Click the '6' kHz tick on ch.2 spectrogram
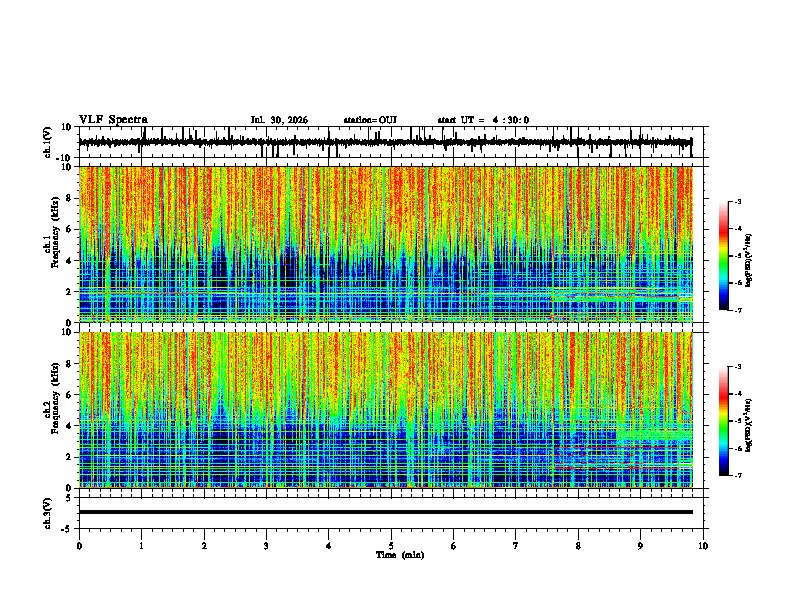Image resolution: width=792 pixels, height=612 pixels. tap(69, 395)
